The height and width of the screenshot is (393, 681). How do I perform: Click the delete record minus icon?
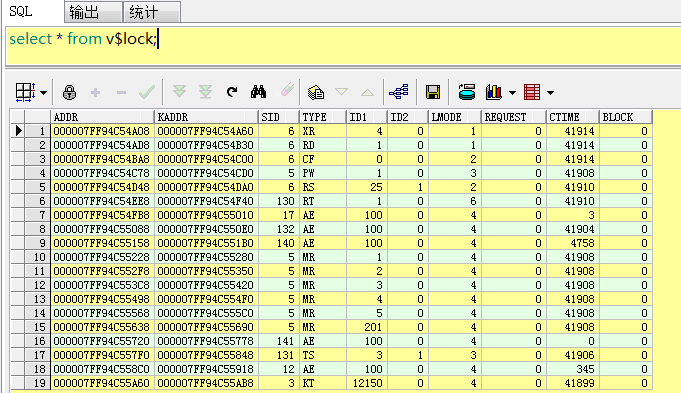click(122, 92)
